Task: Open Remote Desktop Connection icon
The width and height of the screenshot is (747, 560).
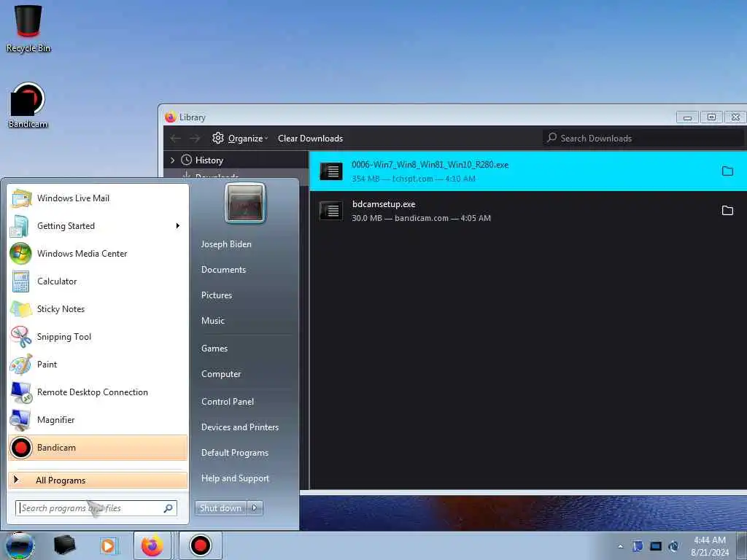Action: (21, 392)
